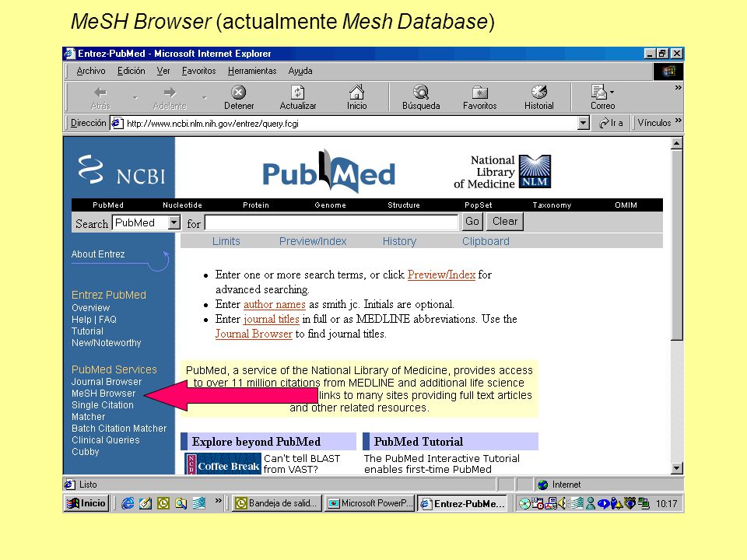The height and width of the screenshot is (560, 747).
Task: Switch to the PopSet database tab
Action: click(x=479, y=205)
